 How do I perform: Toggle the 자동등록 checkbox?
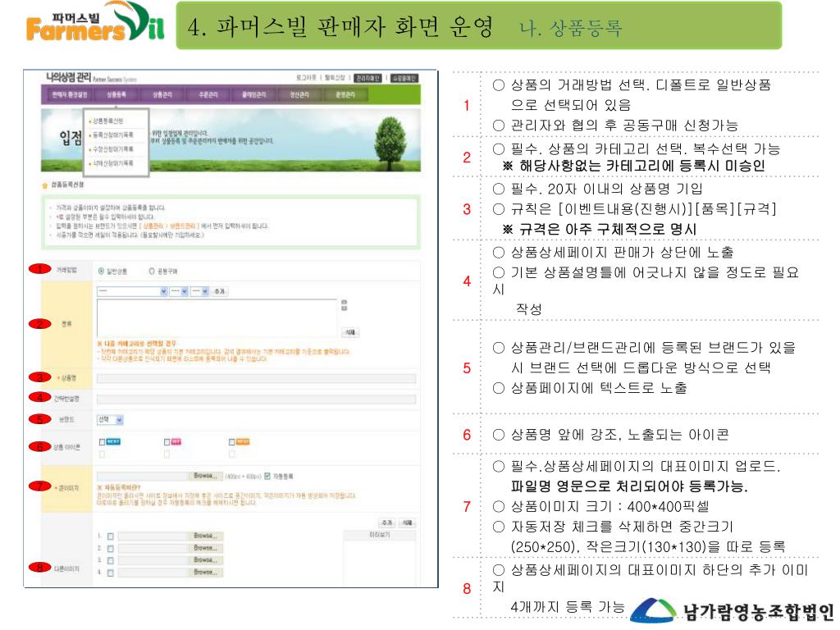click(267, 476)
